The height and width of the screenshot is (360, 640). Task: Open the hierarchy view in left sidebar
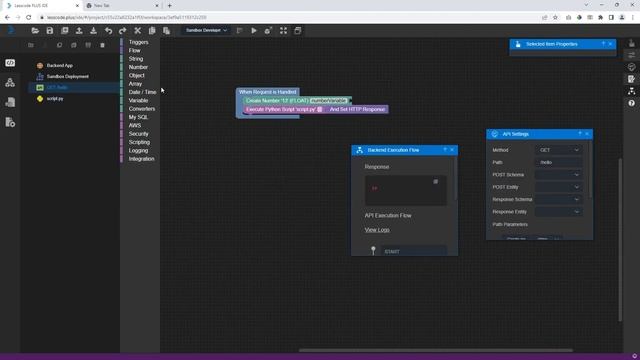tap(10, 82)
